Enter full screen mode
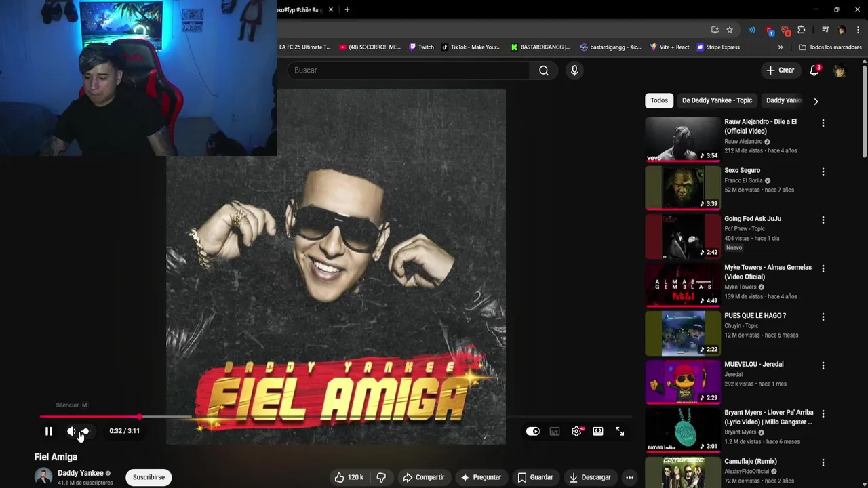This screenshot has width=868, height=488. [620, 431]
